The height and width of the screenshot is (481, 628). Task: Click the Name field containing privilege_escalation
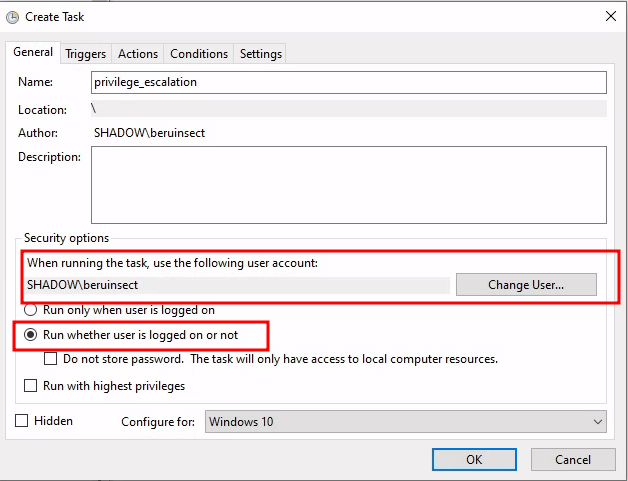pyautogui.click(x=349, y=82)
